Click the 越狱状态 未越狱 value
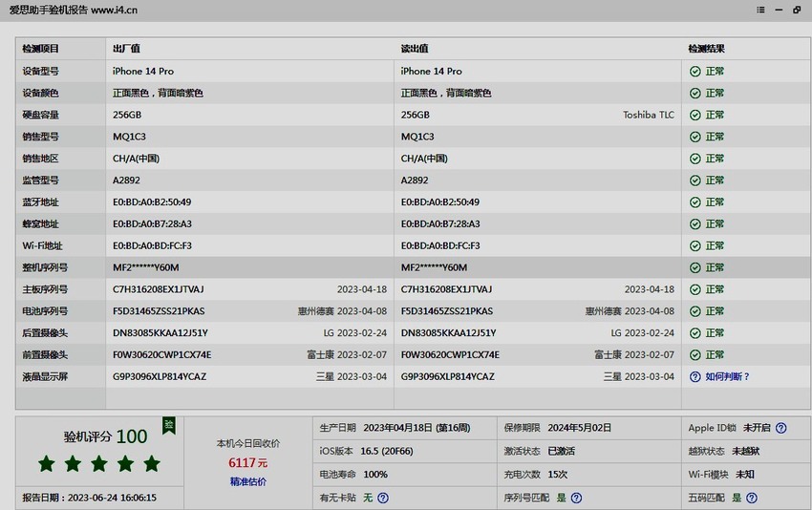This screenshot has width=812, height=510. coord(746,451)
